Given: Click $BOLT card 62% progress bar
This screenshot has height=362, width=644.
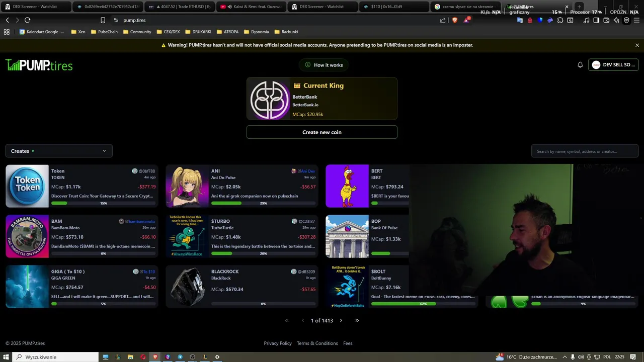Looking at the screenshot, I should 424,304.
